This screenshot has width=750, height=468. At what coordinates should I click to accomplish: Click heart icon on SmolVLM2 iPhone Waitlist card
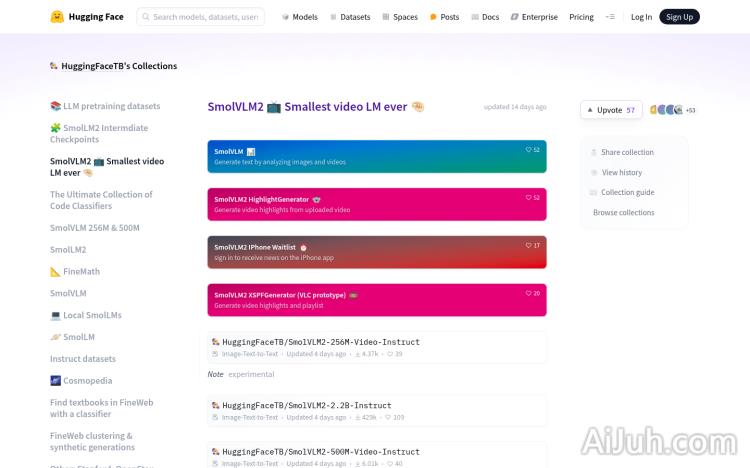tap(529, 246)
